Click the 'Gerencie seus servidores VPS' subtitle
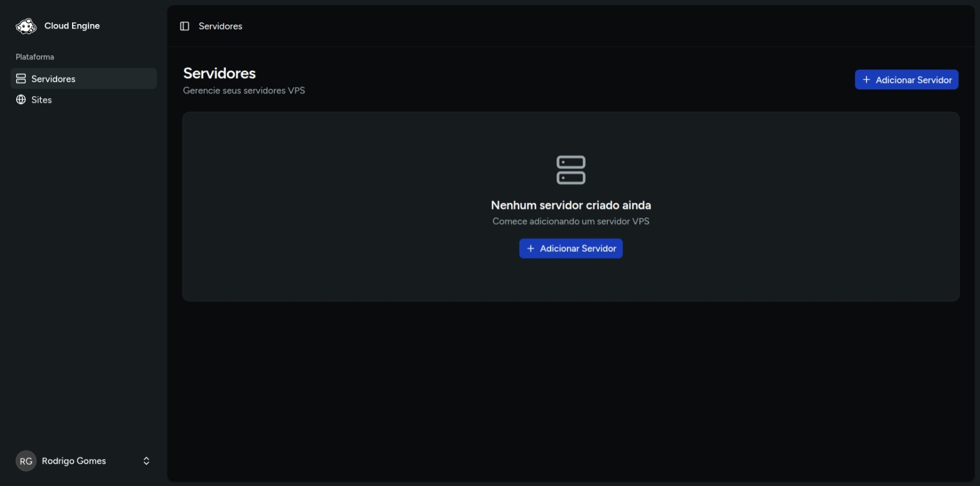Image resolution: width=980 pixels, height=486 pixels. (x=244, y=90)
